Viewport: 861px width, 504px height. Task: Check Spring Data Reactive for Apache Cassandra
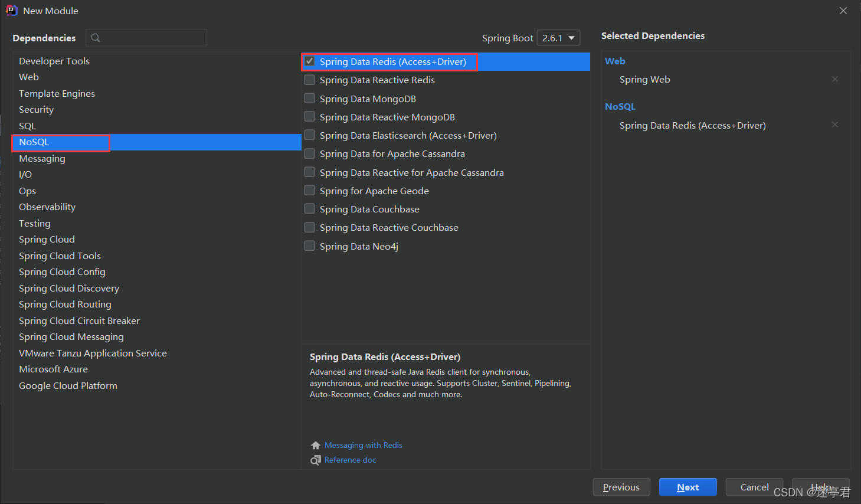(310, 172)
